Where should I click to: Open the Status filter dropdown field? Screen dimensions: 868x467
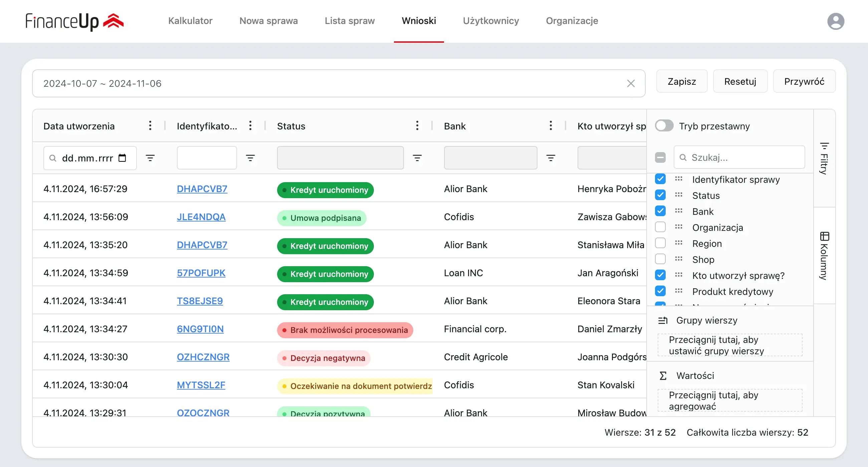(x=340, y=158)
